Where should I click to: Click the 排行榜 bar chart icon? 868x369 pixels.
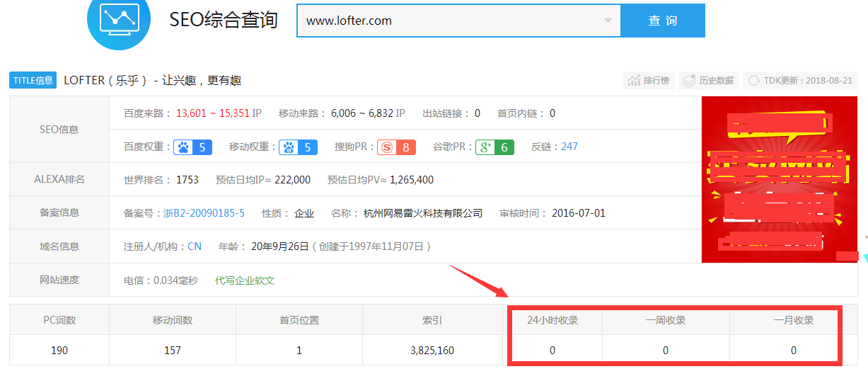pos(634,81)
